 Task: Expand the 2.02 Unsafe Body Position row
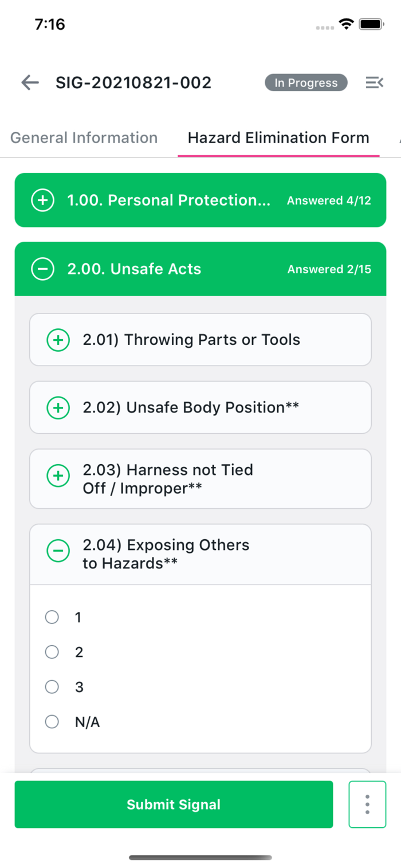(191, 408)
